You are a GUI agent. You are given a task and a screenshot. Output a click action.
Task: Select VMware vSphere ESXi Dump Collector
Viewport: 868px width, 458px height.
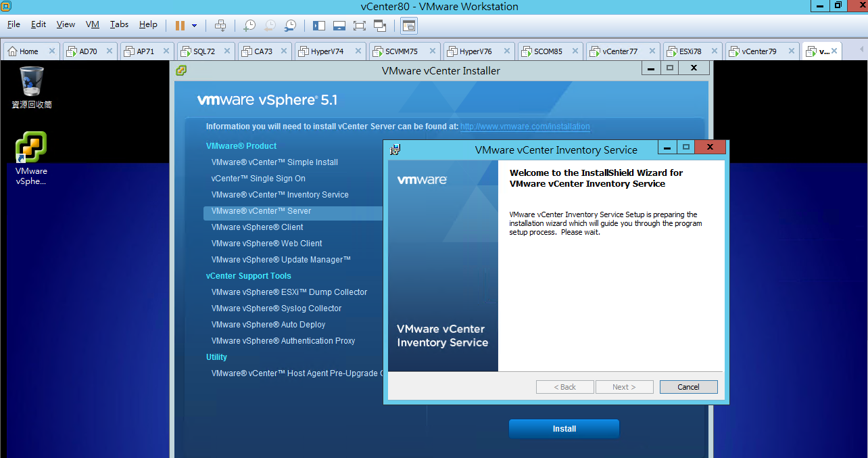tap(289, 292)
